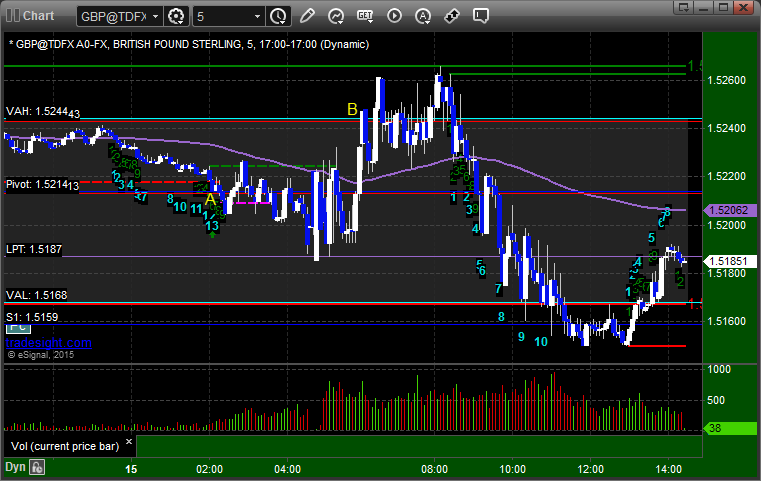Click the symbol settings gear icon

pos(177,16)
